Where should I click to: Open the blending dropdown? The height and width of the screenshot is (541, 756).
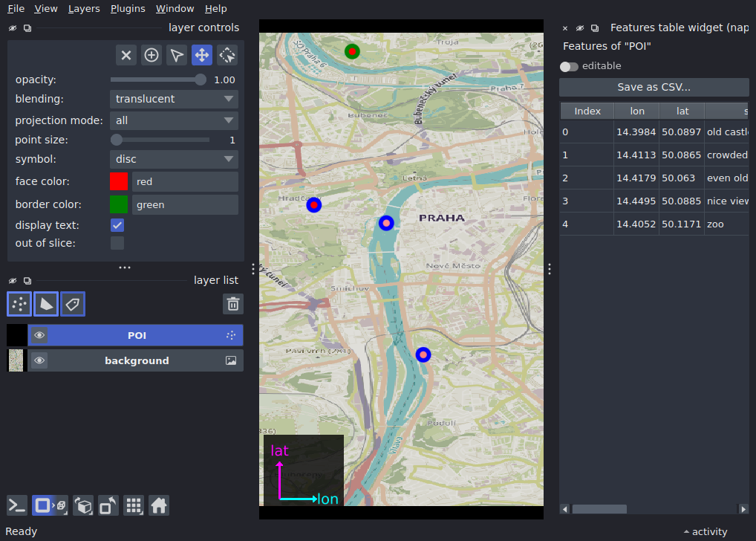pyautogui.click(x=174, y=99)
